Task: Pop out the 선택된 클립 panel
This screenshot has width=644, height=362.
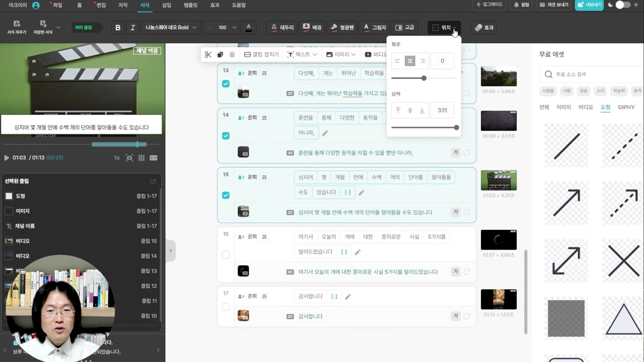Action: click(x=153, y=181)
